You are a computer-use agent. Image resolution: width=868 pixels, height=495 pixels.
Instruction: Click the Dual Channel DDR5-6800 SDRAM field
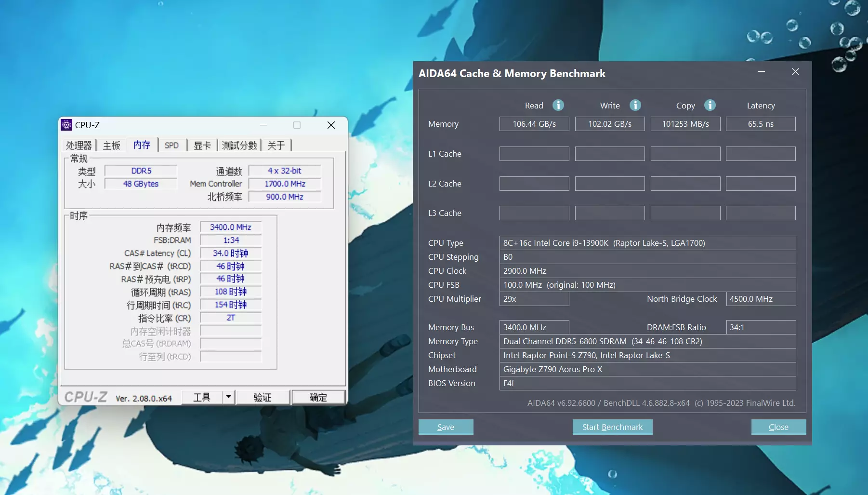pos(647,341)
